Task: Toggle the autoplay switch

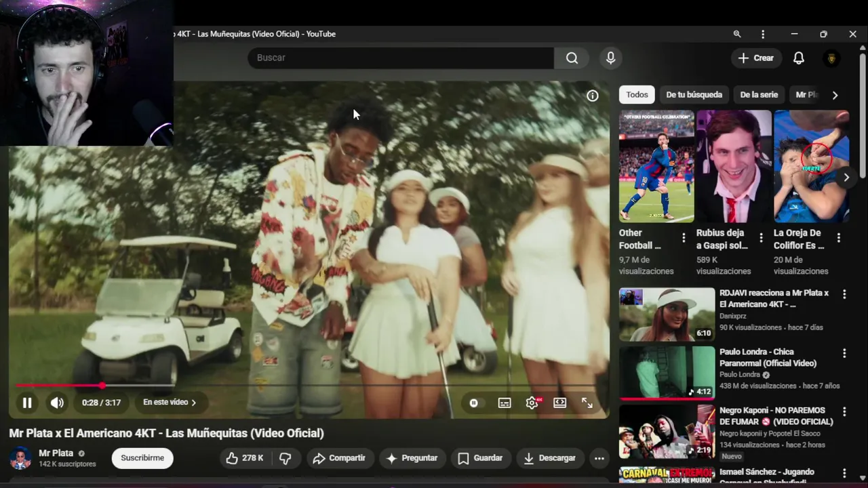Action: click(473, 403)
